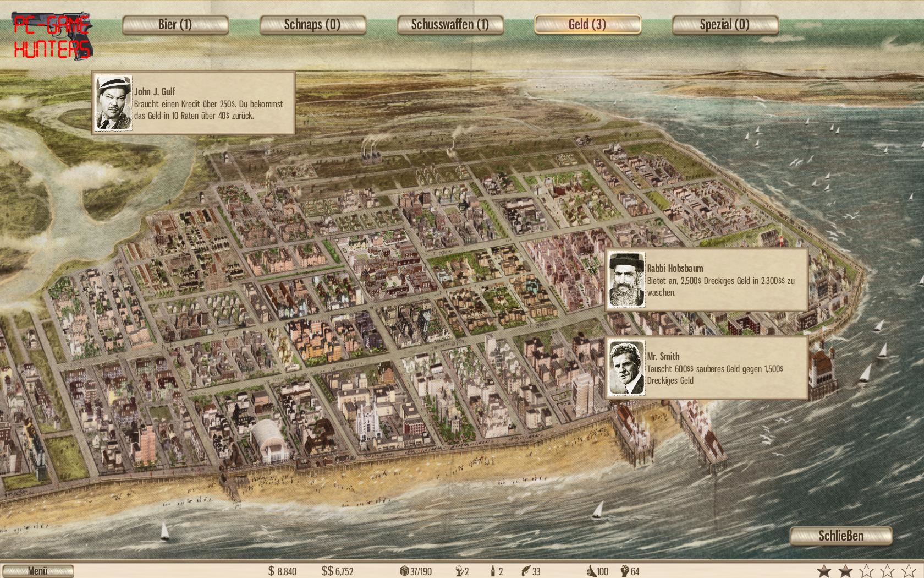The width and height of the screenshot is (924, 578).
Task: Click Rabbi Hobsbaum's portrait
Action: coord(626,280)
